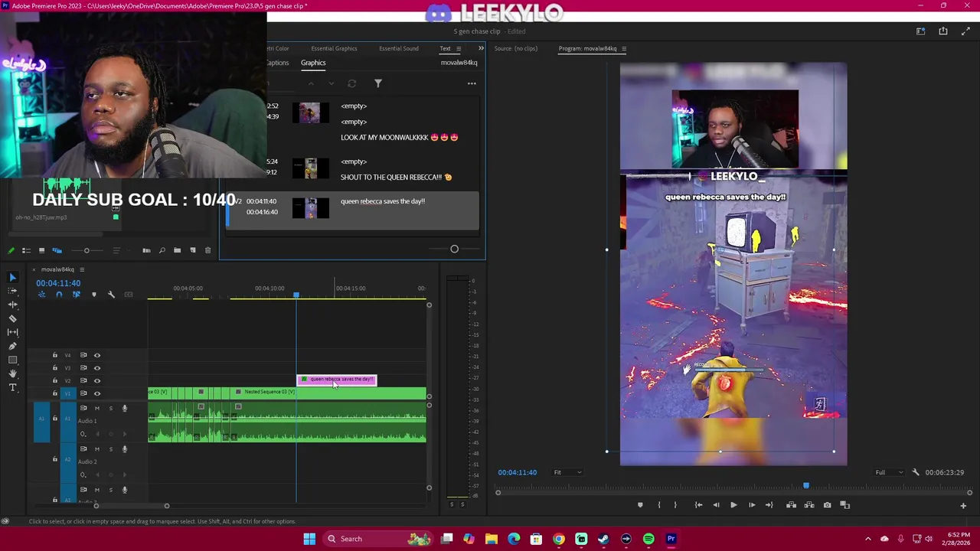Open the Button Editor plus icon
This screenshot has height=551, width=980.
(x=963, y=505)
